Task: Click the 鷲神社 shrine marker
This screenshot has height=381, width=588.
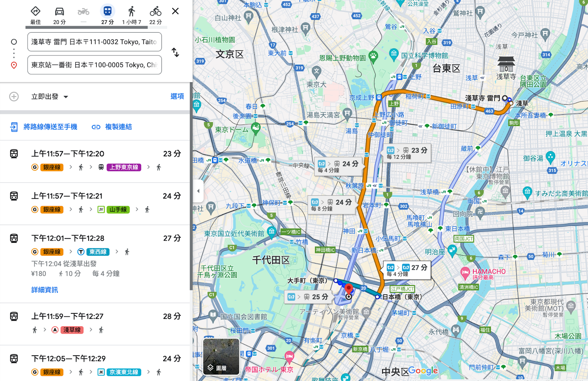Action: [x=480, y=12]
